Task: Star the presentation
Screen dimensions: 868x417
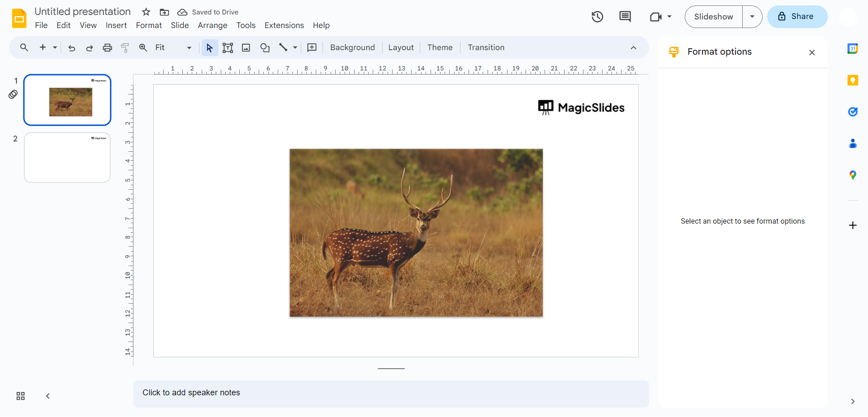Action: 146,12
